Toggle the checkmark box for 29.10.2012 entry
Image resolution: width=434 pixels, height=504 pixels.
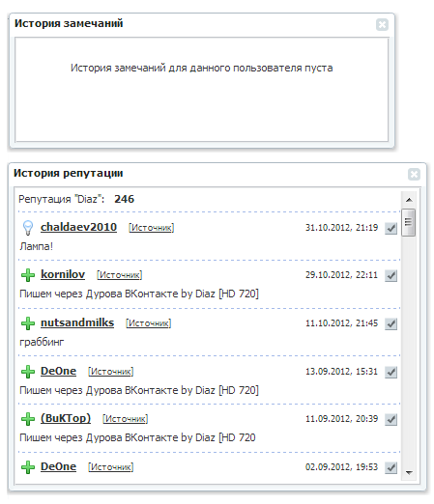391,275
